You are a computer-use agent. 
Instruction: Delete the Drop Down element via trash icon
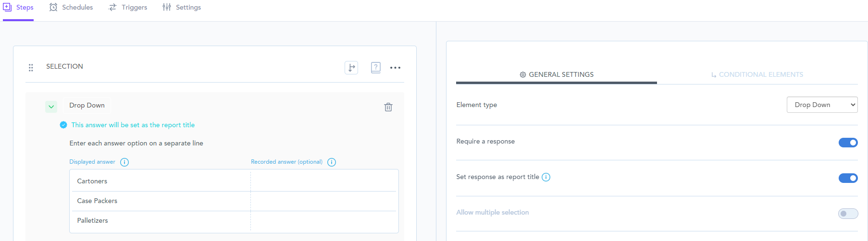388,107
